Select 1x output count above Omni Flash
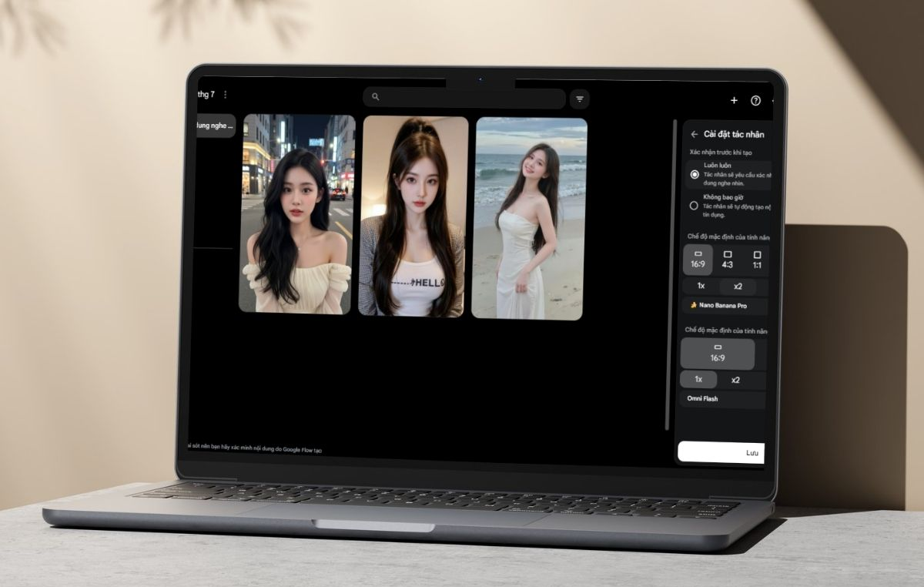The image size is (924, 587). [698, 379]
